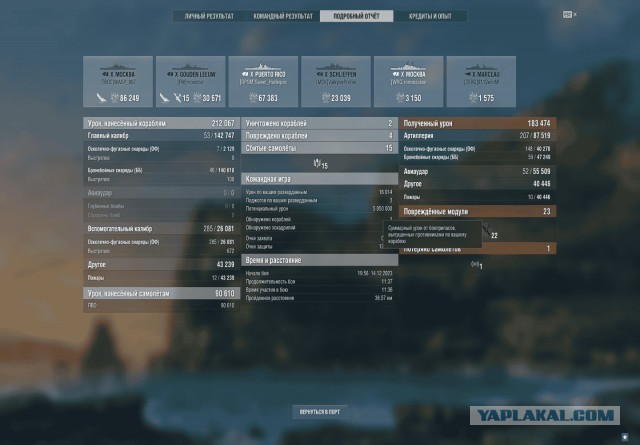Switch to the Командный результат tab
Viewport: 640px width, 445px height.
[283, 16]
